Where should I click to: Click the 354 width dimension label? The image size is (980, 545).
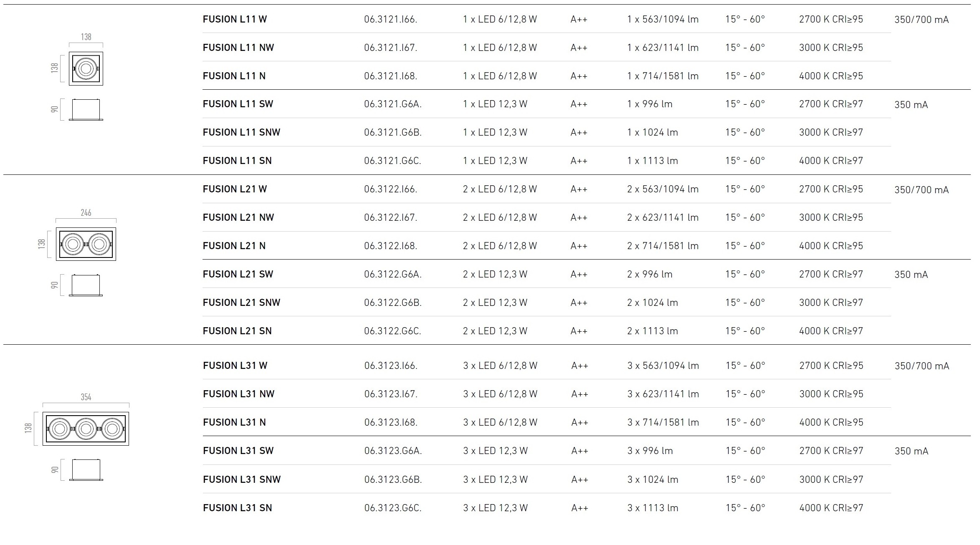(86, 397)
